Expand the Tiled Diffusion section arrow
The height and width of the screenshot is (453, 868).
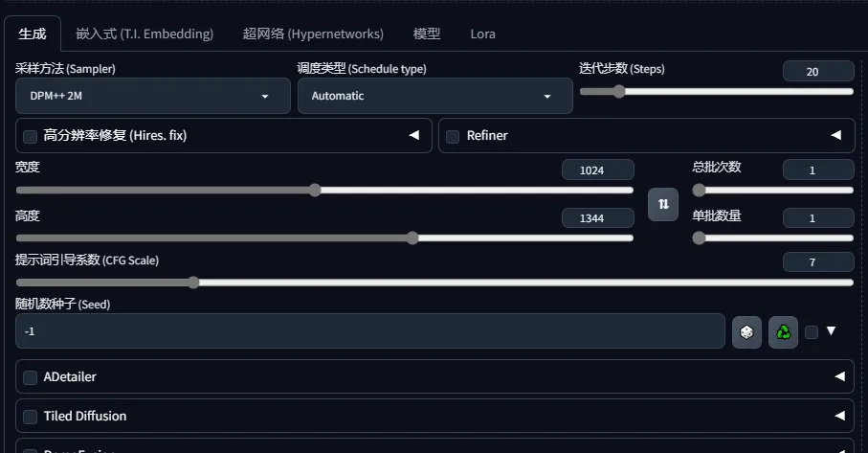839,416
